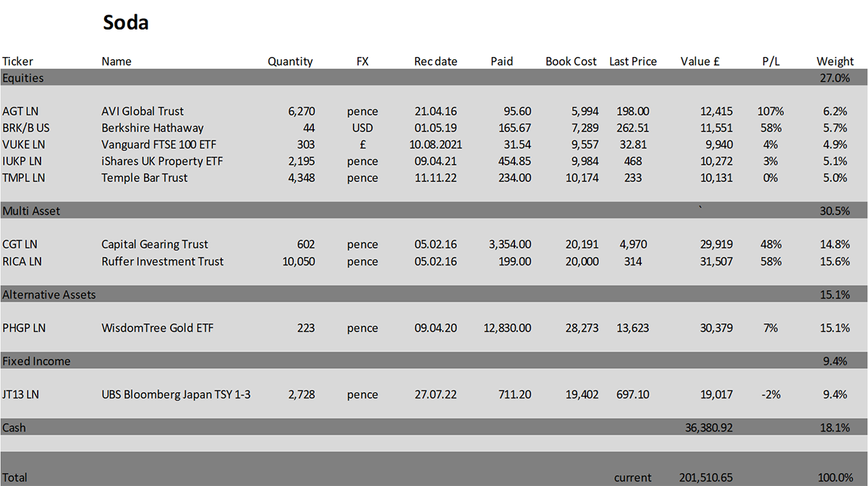The height and width of the screenshot is (486, 868).
Task: Select total value 201,510.65
Action: (x=707, y=477)
